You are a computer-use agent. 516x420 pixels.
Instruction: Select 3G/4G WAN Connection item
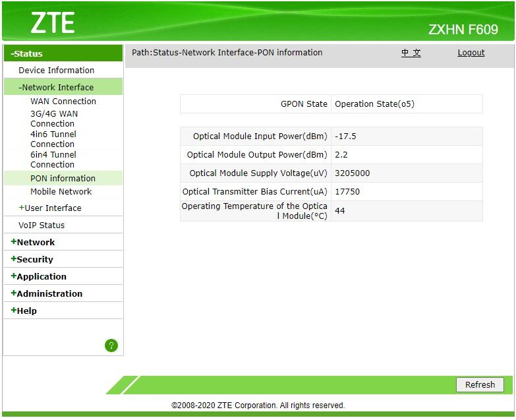tap(53, 119)
